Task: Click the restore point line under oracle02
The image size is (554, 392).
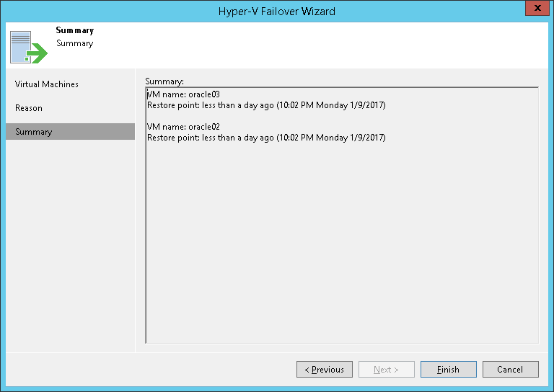Action: (266, 137)
